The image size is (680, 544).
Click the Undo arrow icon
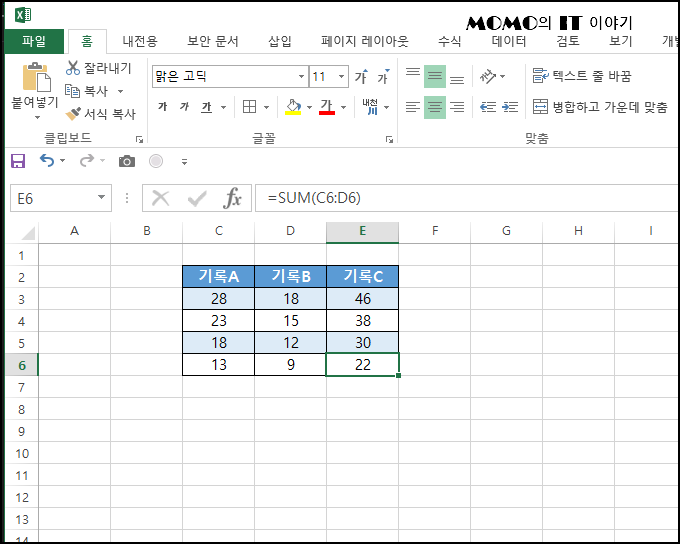47,161
